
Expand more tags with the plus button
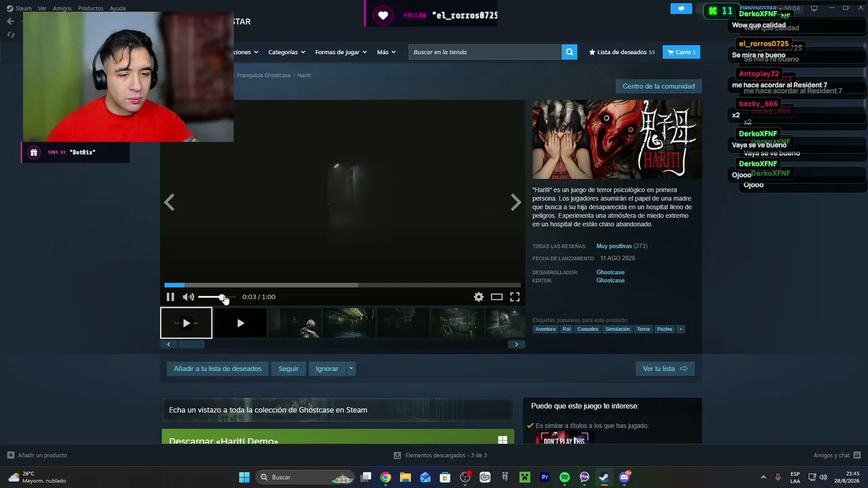click(681, 329)
